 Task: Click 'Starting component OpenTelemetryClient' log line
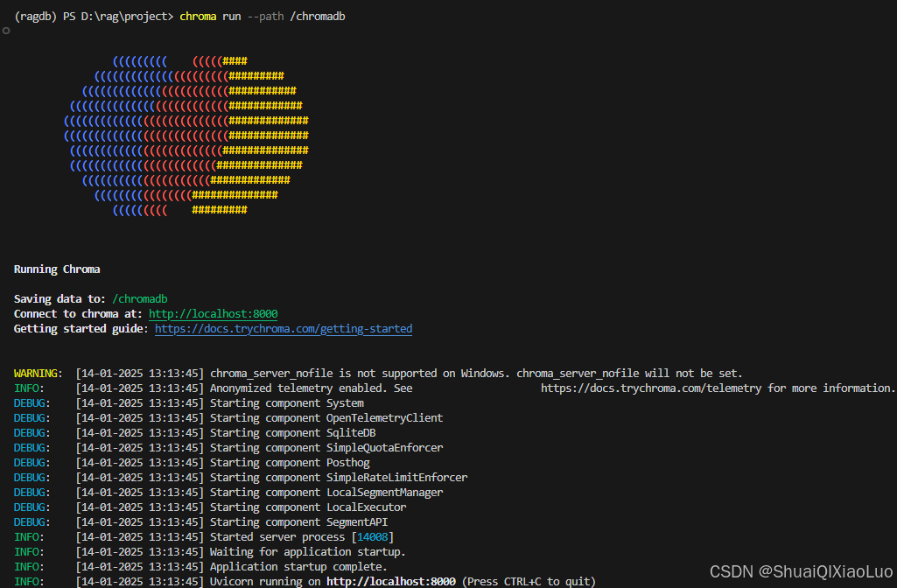click(326, 417)
